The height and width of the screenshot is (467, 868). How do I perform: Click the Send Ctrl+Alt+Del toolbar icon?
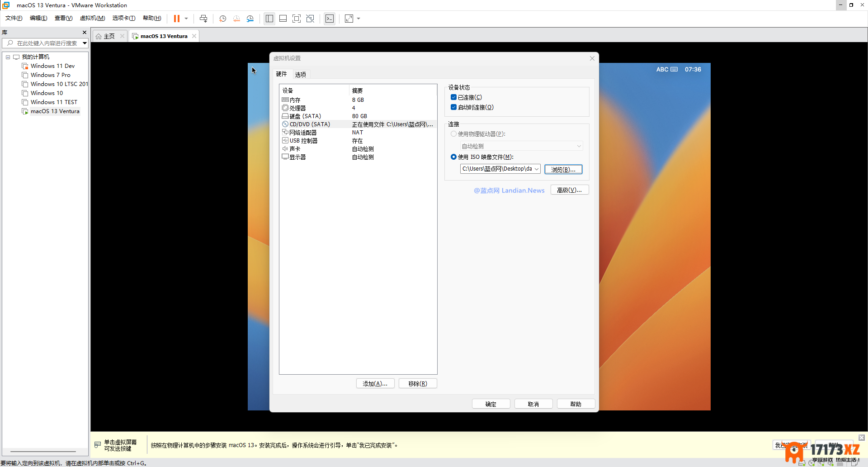pyautogui.click(x=203, y=19)
